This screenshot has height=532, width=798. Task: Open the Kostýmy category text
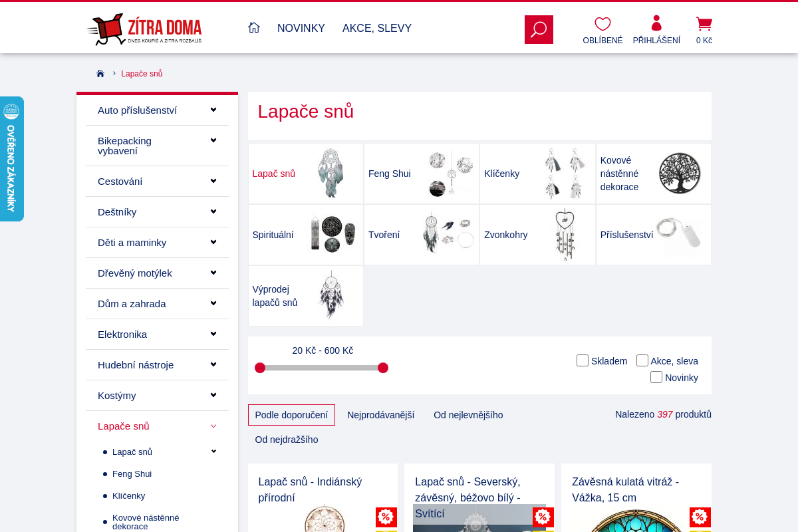click(117, 395)
